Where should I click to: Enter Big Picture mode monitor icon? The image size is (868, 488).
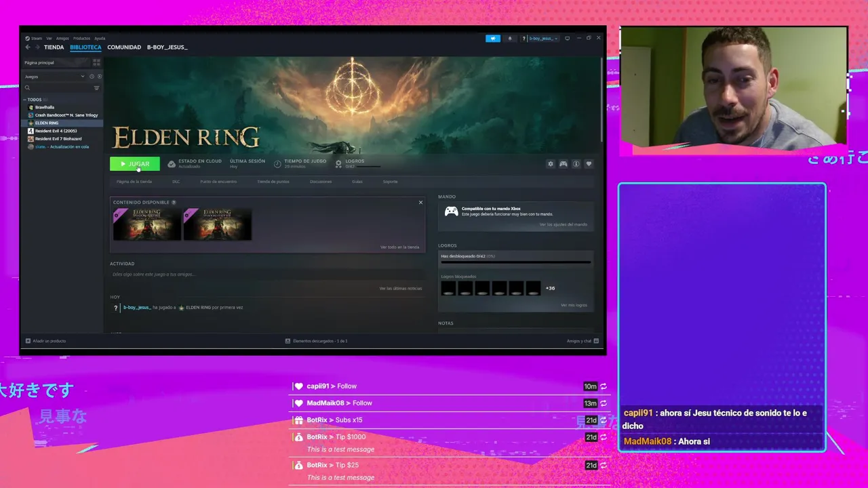(567, 38)
